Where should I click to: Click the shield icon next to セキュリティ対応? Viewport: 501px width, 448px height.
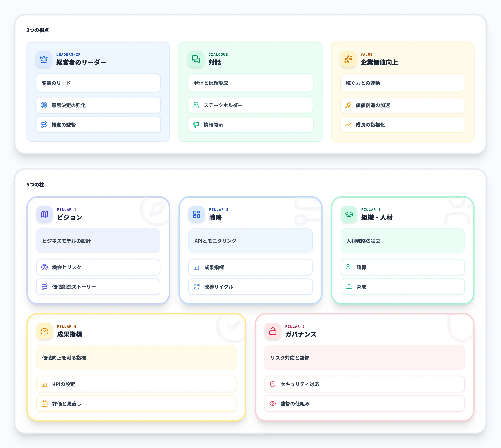point(273,384)
